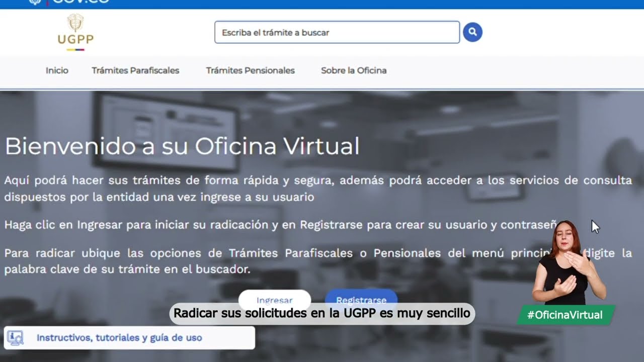Click the UGPP logo
Screen dimensions: 644x362
(75, 33)
